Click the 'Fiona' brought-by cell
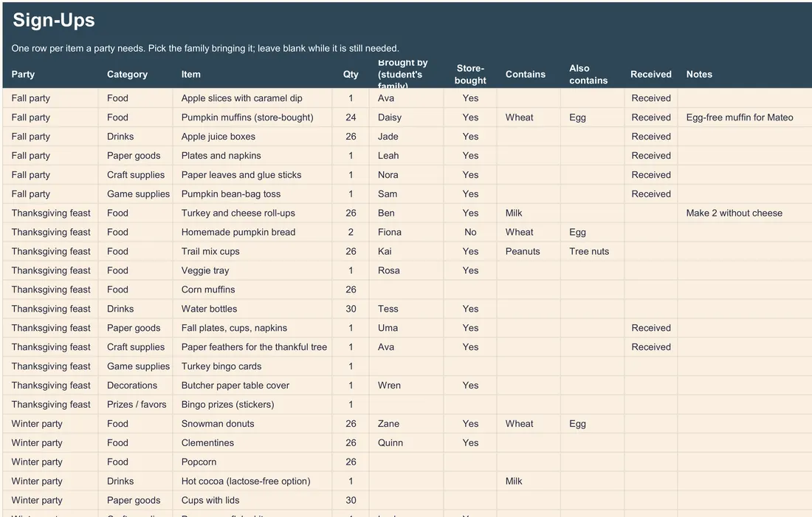 pos(406,232)
